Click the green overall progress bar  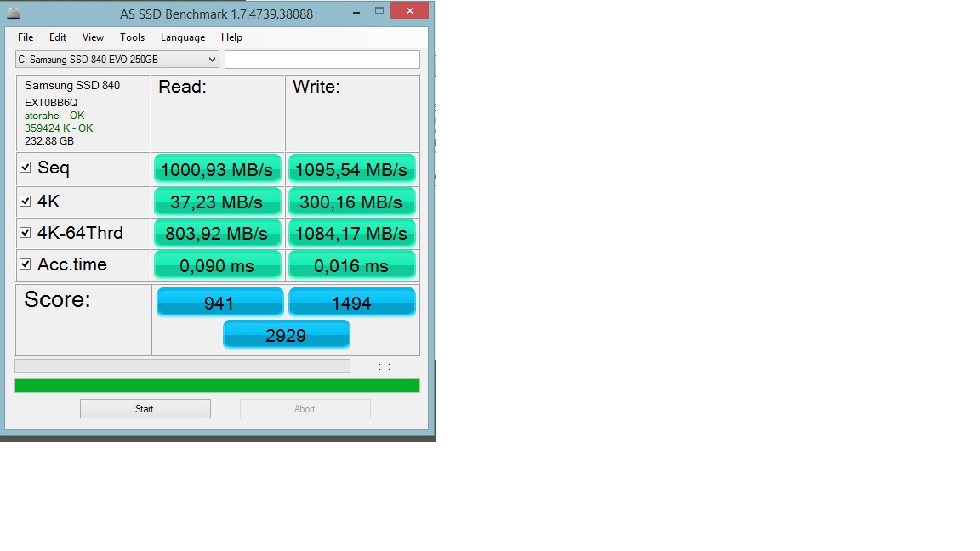coord(217,385)
